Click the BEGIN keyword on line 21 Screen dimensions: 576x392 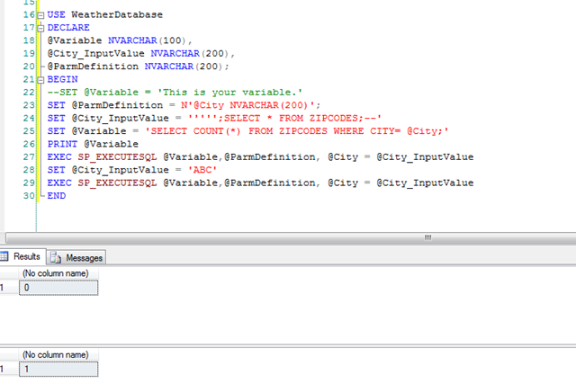(62, 79)
